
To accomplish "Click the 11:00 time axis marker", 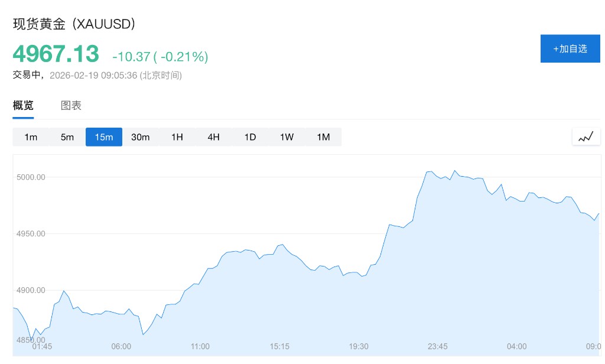I will click(200, 346).
